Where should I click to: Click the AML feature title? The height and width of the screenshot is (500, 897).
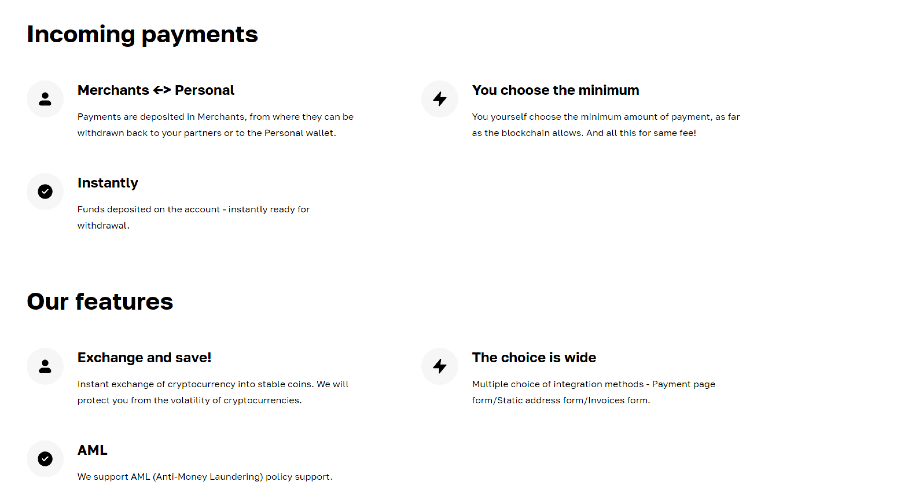[x=92, y=450]
